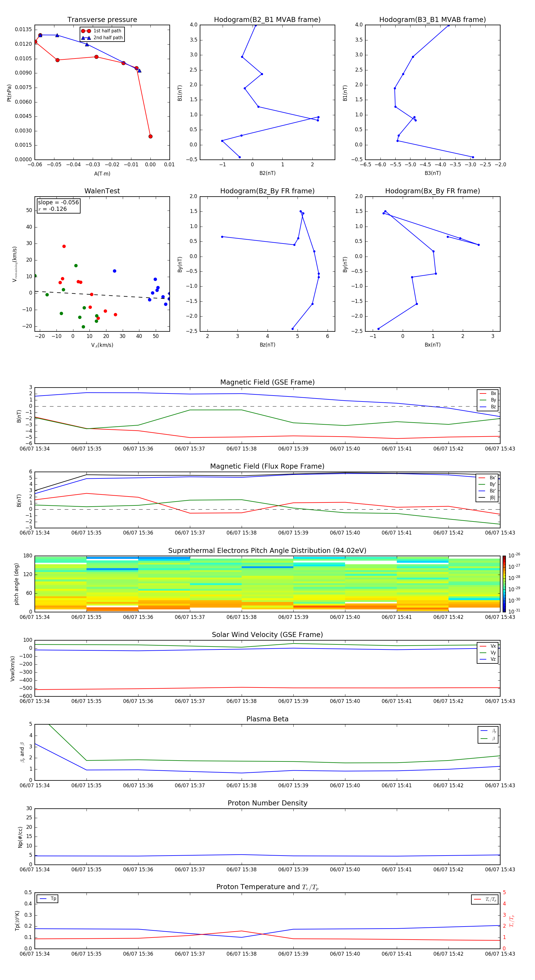Click the 'Magnetic Field (GSE Frame)' title
The image size is (535, 980).
[267, 382]
